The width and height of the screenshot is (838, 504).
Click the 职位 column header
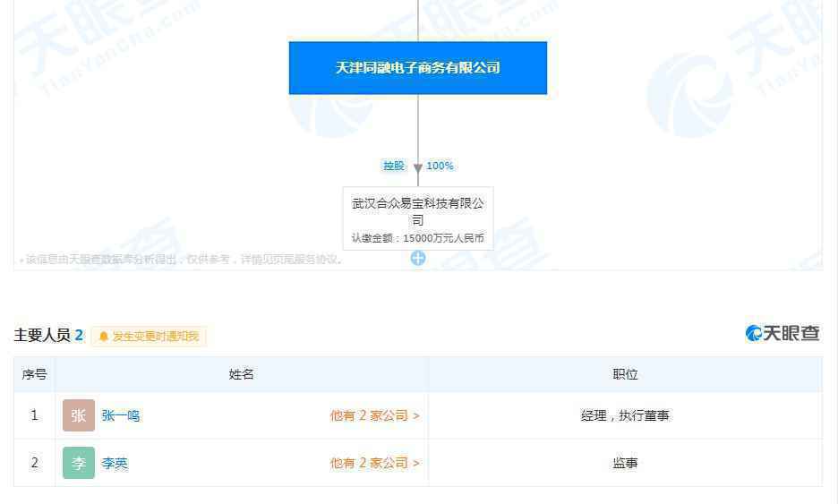pyautogui.click(x=625, y=374)
